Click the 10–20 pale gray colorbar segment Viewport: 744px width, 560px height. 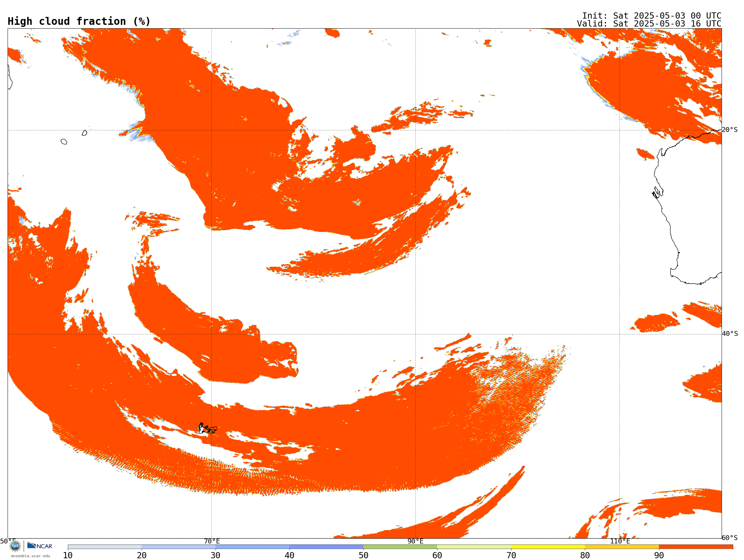[x=105, y=547]
